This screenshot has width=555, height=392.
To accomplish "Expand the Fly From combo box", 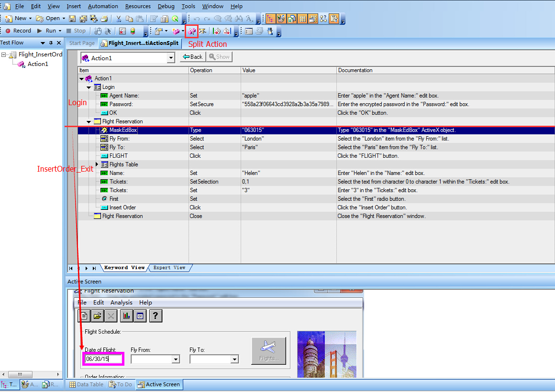I will point(176,359).
